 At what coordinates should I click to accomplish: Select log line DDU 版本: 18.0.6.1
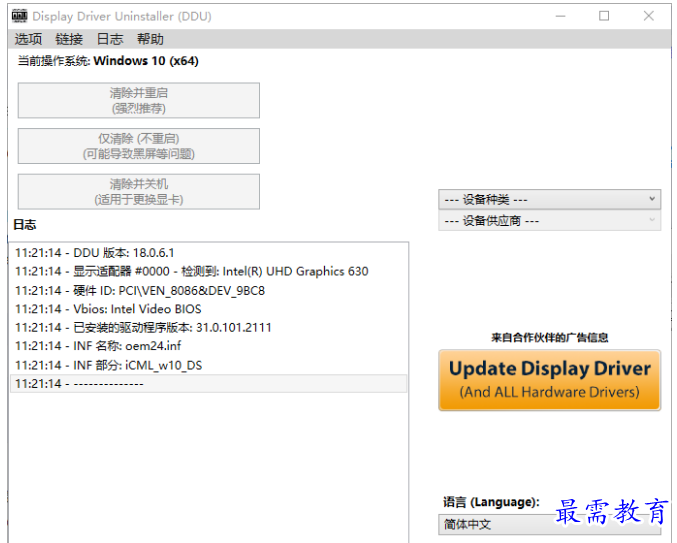[x=209, y=253]
